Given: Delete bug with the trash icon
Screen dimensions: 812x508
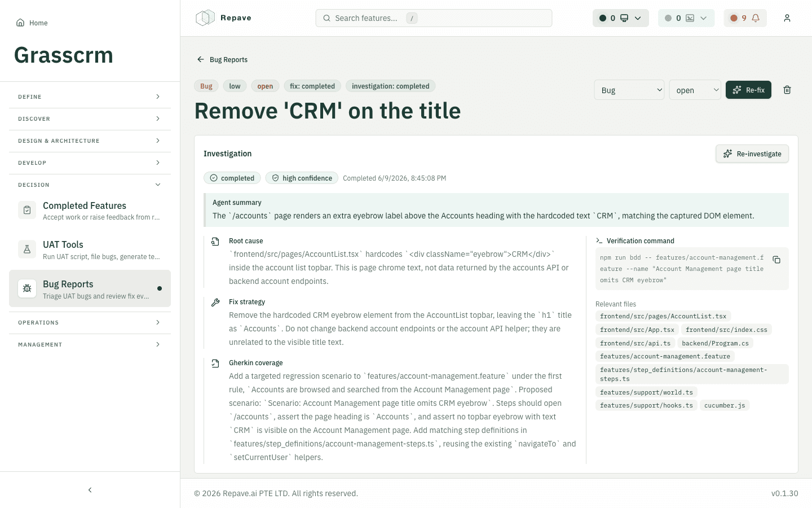Looking at the screenshot, I should [x=787, y=90].
